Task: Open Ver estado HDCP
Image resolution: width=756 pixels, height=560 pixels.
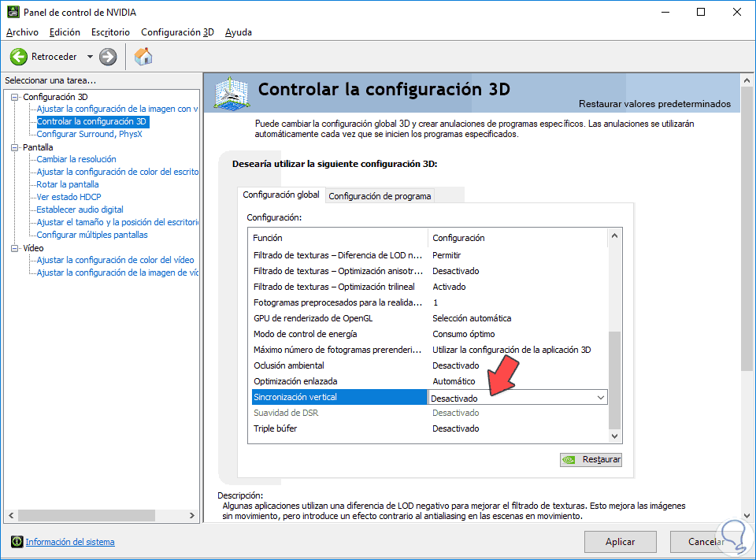Action: point(69,197)
